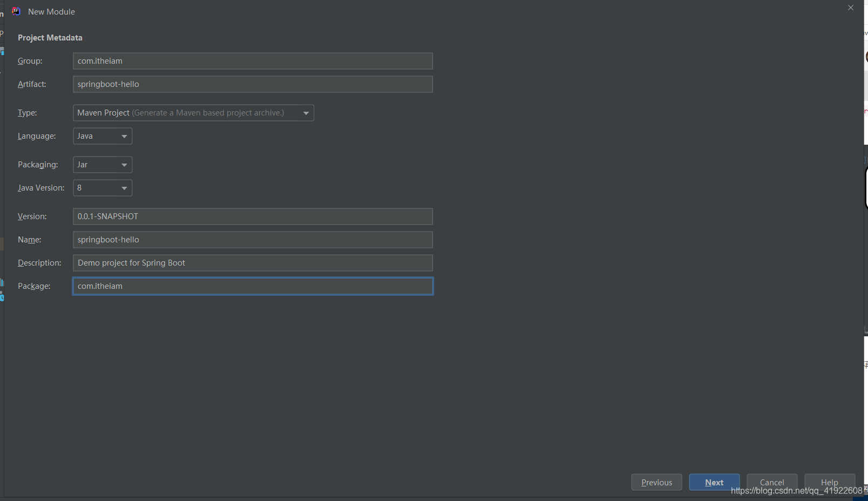Close the New Module dialog

click(851, 8)
